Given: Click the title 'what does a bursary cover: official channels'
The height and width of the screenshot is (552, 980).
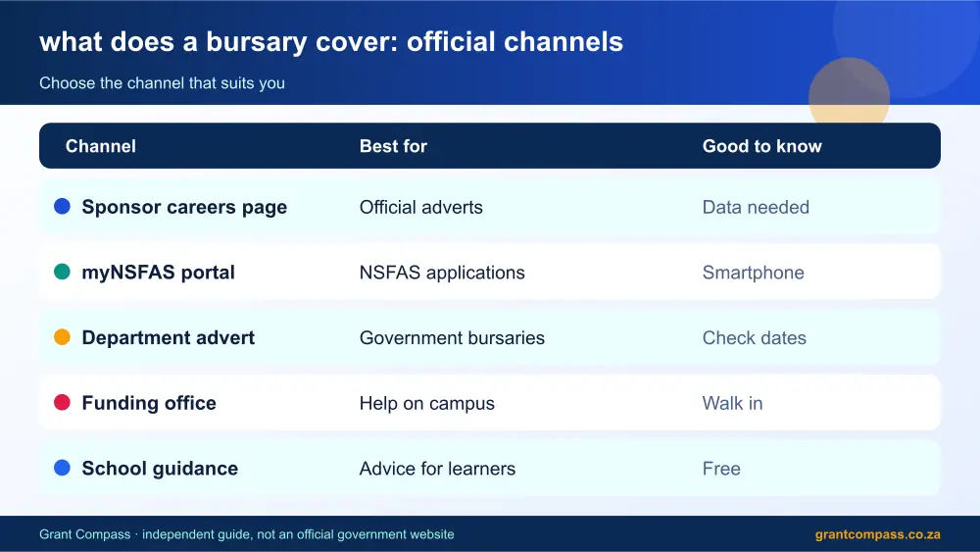Looking at the screenshot, I should coord(331,42).
